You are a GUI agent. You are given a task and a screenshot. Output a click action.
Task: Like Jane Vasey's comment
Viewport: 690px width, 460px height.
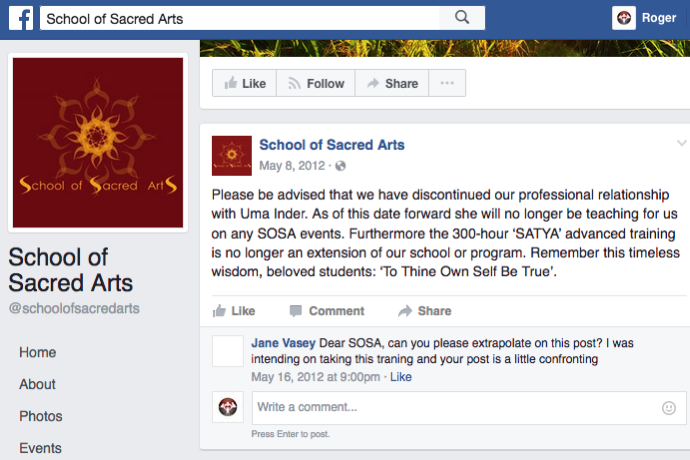tap(400, 377)
